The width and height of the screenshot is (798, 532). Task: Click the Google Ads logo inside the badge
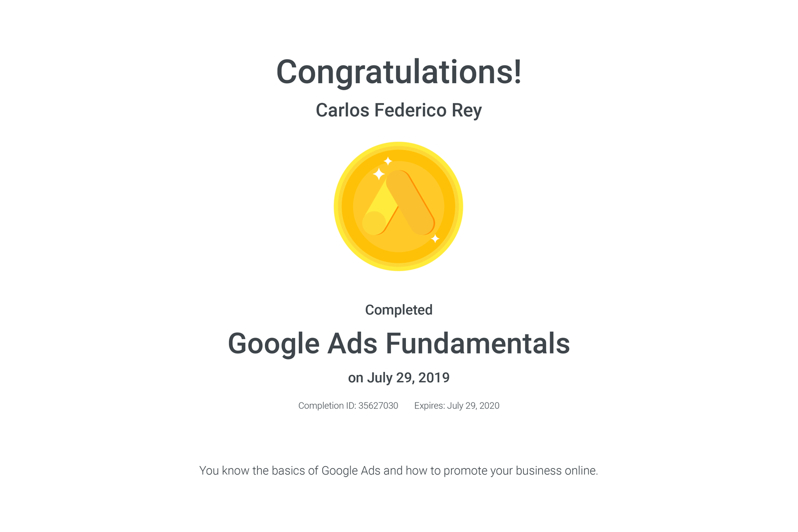(x=399, y=202)
